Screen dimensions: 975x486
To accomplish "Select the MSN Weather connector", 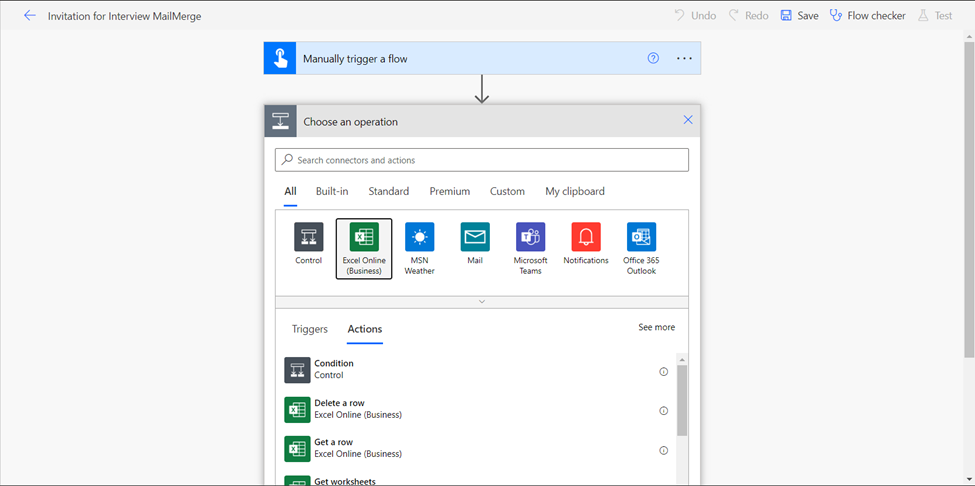I will tap(420, 249).
